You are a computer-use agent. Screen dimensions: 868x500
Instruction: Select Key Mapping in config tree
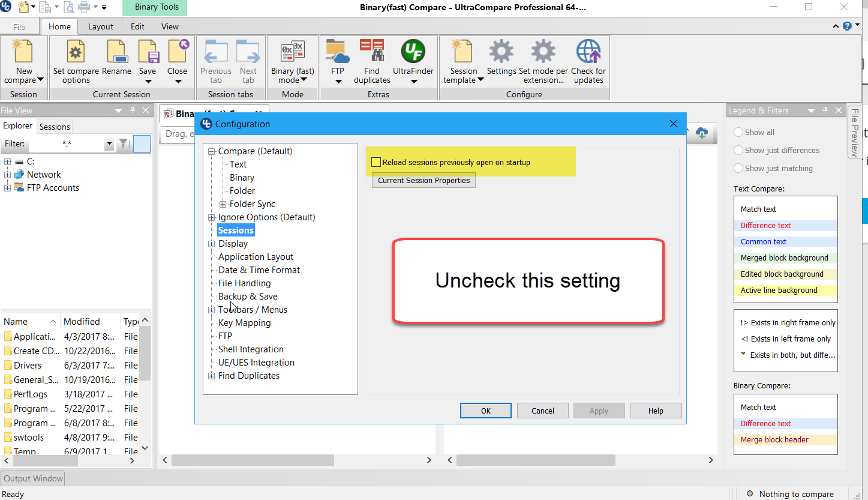245,323
